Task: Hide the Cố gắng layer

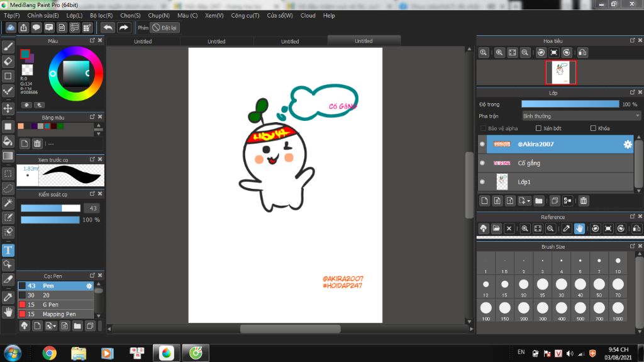Action: coord(482,163)
